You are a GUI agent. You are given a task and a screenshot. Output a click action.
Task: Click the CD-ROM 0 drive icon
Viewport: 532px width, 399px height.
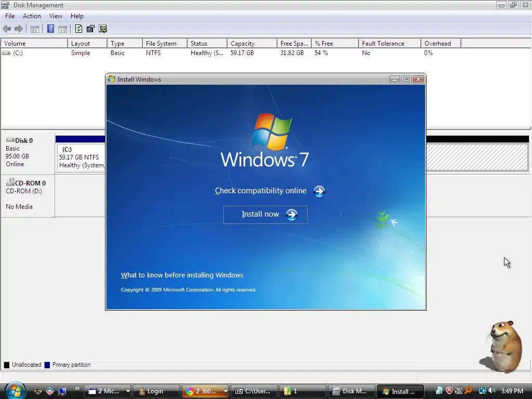click(x=10, y=182)
